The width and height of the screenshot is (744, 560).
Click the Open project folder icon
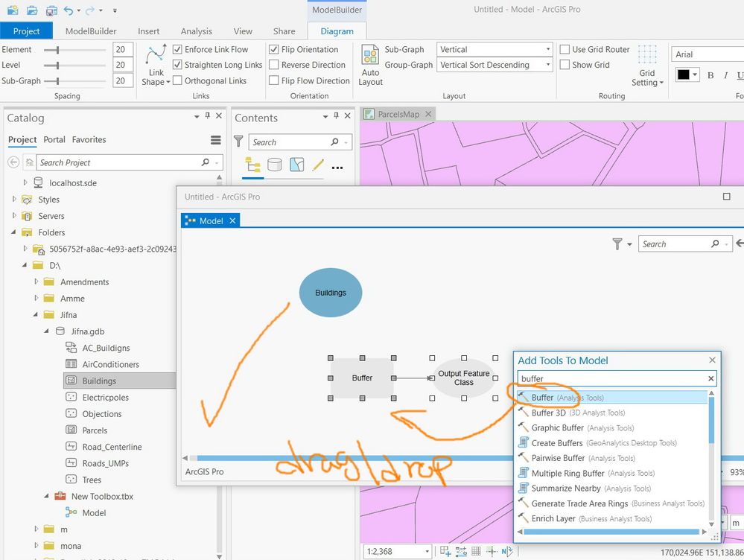pos(32,10)
